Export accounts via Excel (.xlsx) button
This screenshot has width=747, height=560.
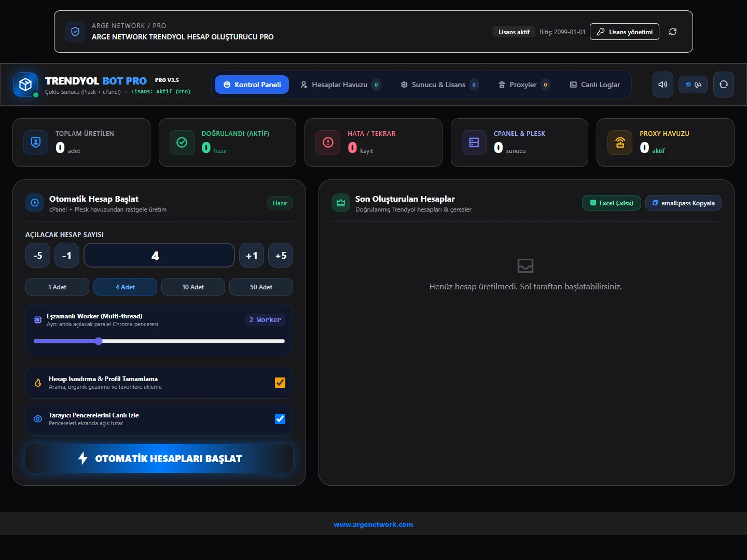(612, 203)
